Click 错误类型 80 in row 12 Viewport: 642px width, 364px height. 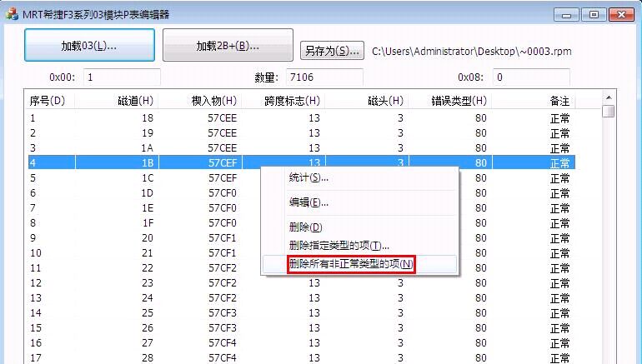(481, 283)
